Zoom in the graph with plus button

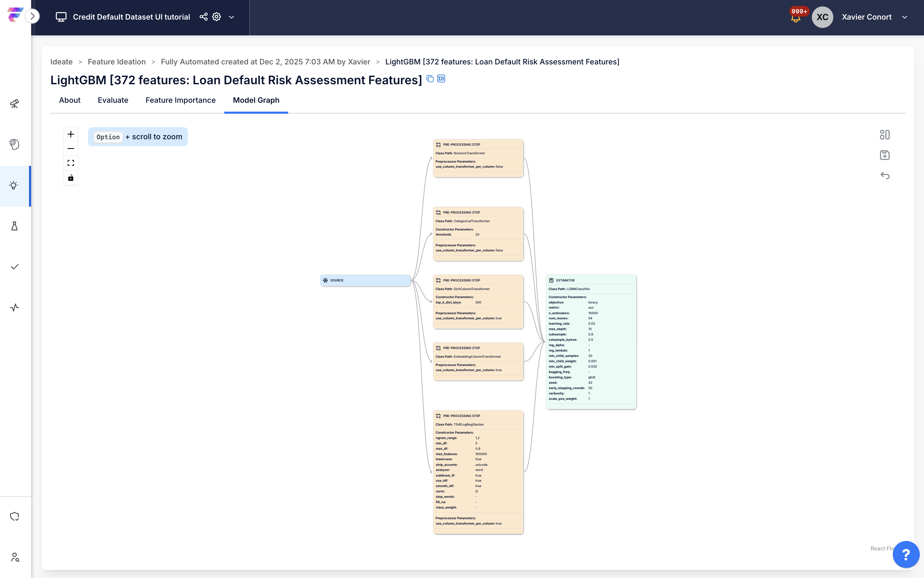pyautogui.click(x=71, y=134)
